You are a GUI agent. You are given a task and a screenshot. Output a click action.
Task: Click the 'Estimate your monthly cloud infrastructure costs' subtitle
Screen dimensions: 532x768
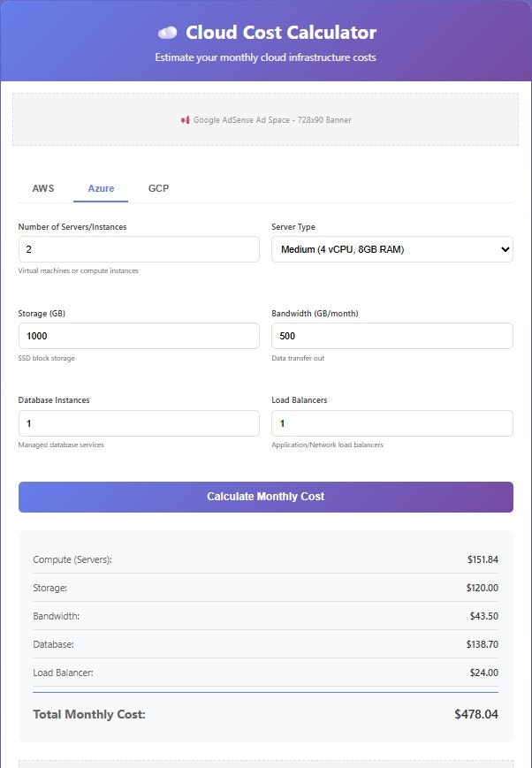click(265, 57)
